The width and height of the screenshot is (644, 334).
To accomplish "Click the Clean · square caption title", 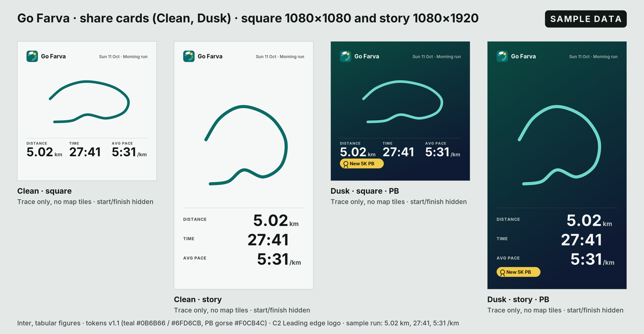I will pyautogui.click(x=45, y=191).
